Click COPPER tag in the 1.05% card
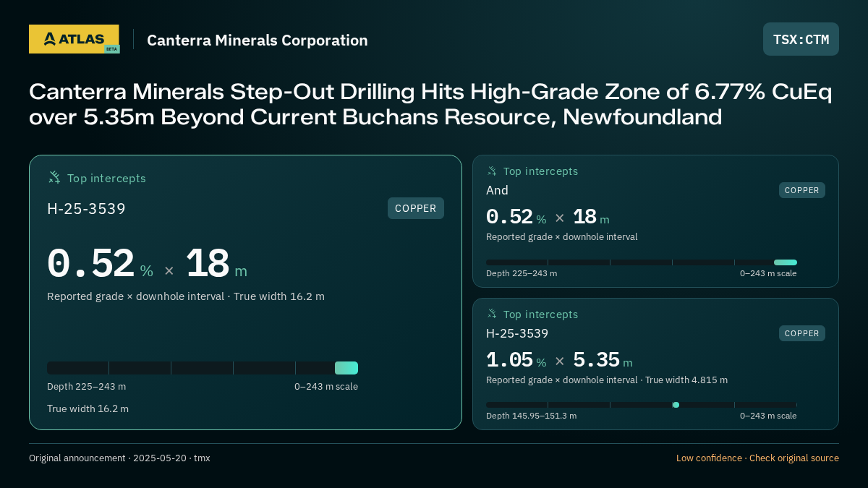The image size is (868, 488). (802, 333)
